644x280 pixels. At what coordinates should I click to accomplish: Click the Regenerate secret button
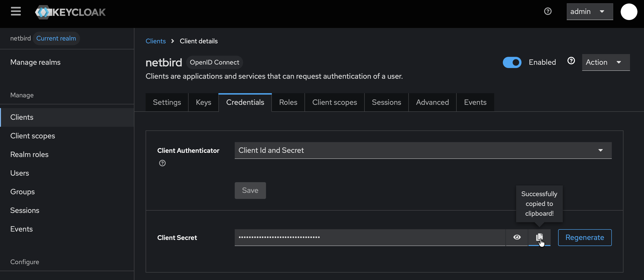point(584,237)
